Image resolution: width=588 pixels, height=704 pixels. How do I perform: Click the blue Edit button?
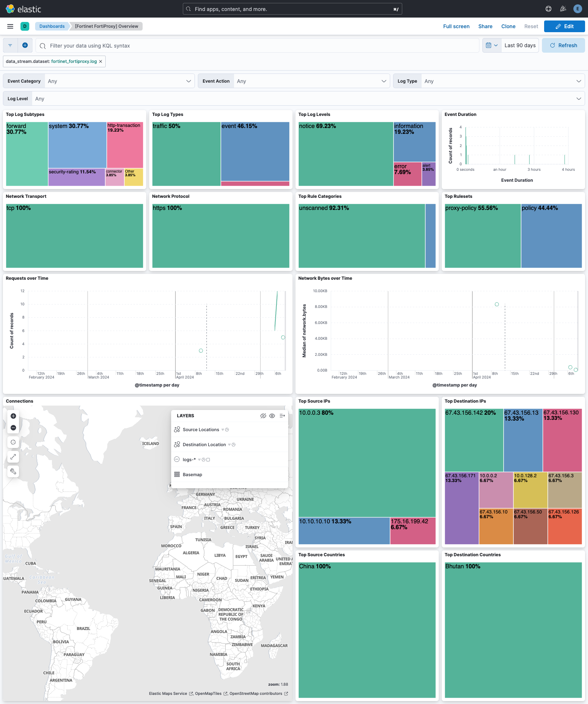click(x=564, y=26)
